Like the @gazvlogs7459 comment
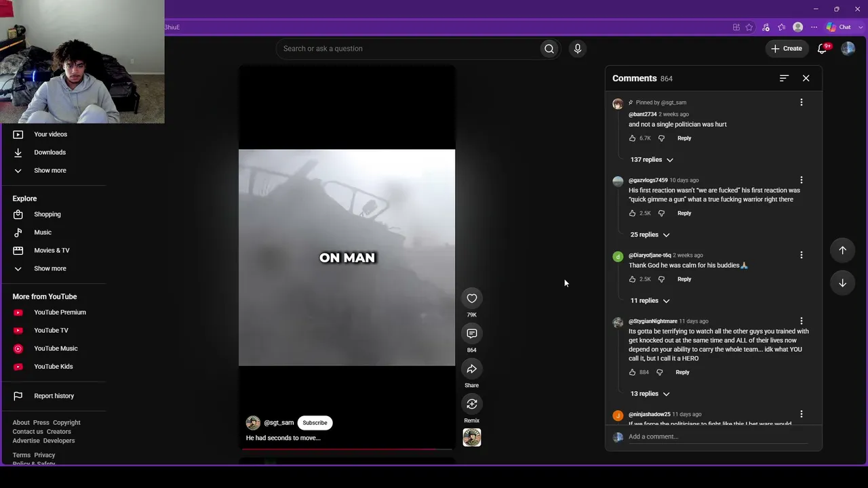Viewport: 868px width, 488px height. 632,213
